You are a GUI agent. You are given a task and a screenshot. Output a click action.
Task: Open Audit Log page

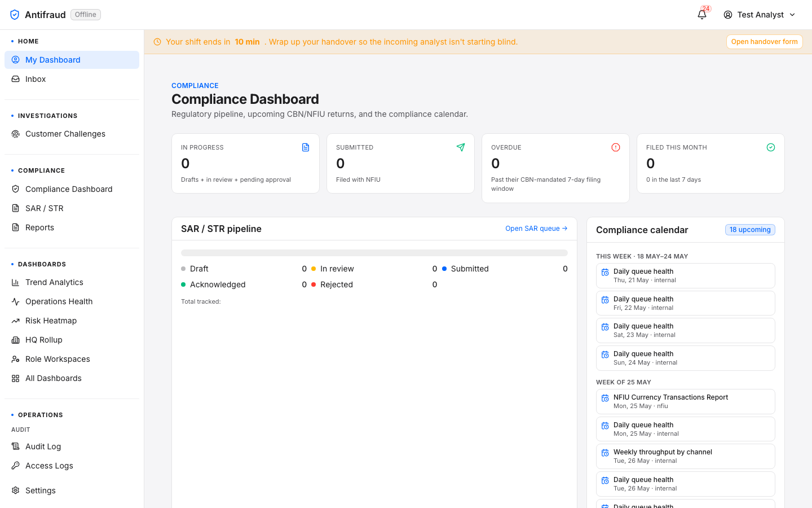pos(72,446)
